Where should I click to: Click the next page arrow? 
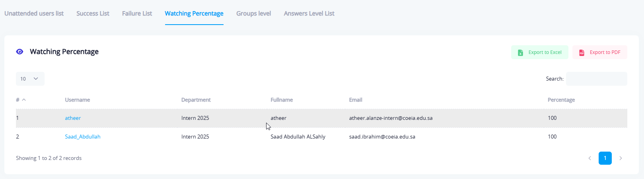point(621,158)
